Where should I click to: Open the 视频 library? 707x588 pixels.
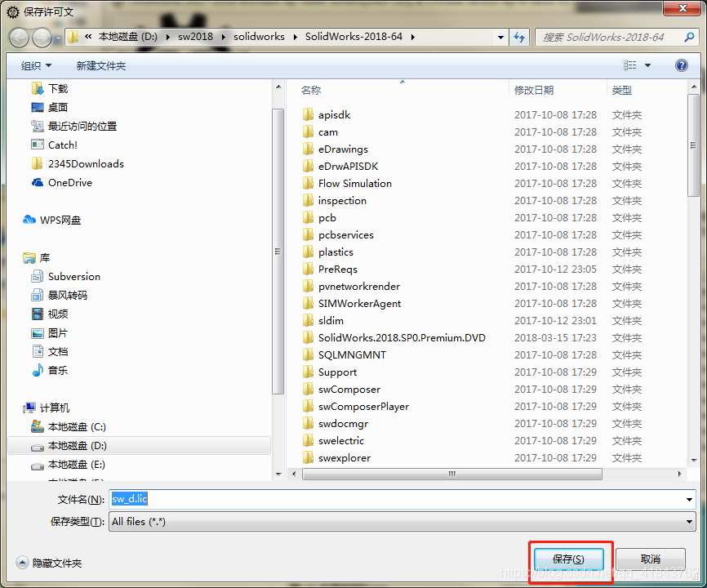50,314
